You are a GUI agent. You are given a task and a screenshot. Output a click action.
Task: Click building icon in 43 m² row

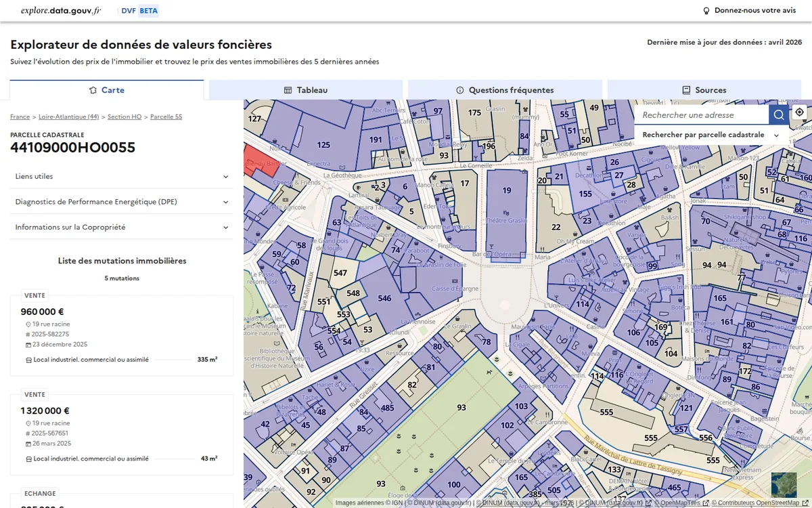click(x=28, y=459)
